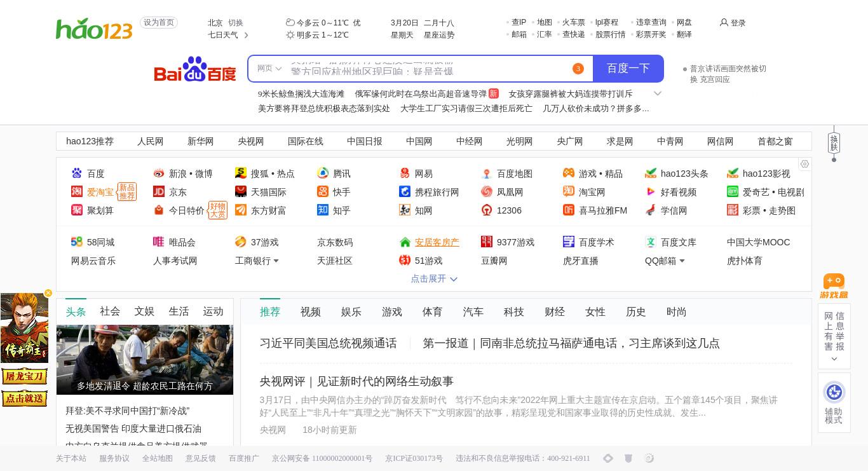
Task: Open the JD.com icon
Action: (159, 192)
